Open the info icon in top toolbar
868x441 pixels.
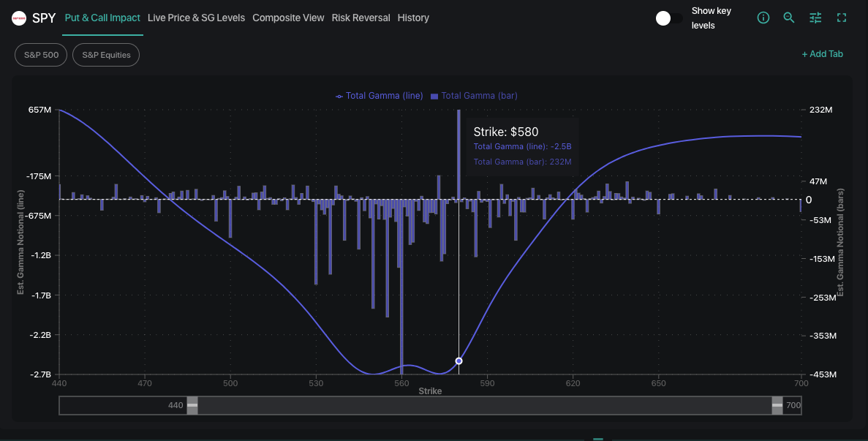click(763, 18)
